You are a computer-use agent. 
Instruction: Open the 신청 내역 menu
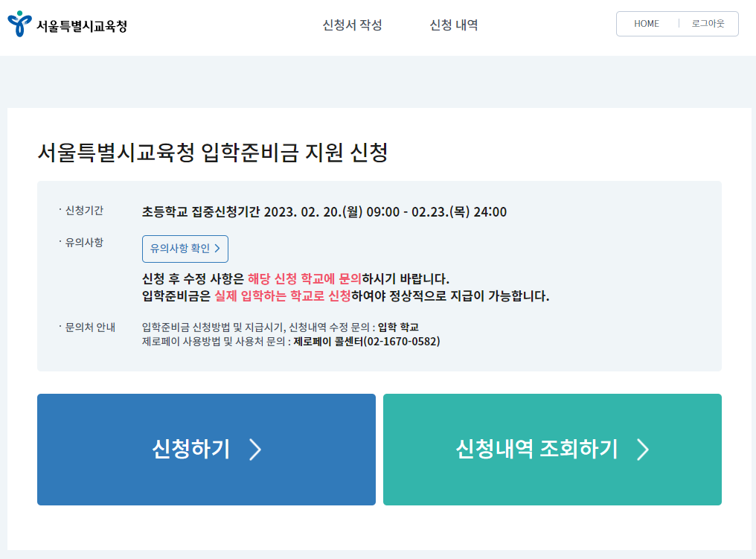[453, 25]
